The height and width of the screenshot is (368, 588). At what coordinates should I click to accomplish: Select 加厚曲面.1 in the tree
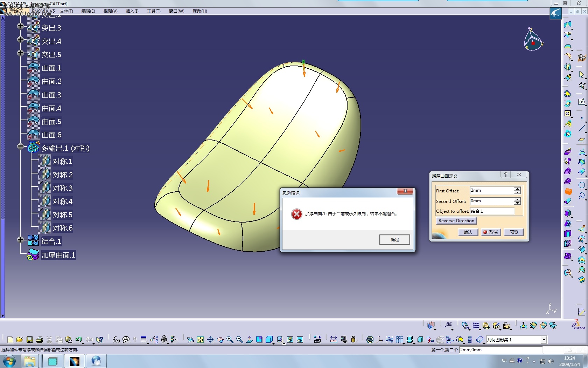point(58,255)
